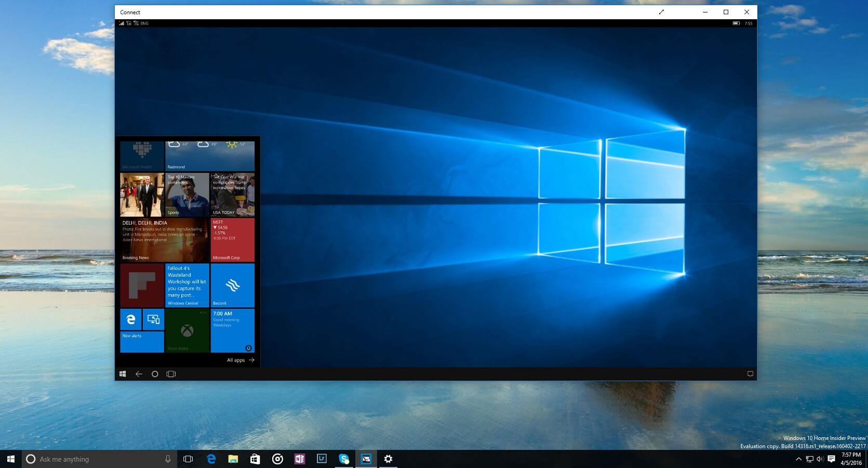The image size is (868, 468).
Task: Expand the hidden icons chevron in the system tray
Action: coord(799,459)
